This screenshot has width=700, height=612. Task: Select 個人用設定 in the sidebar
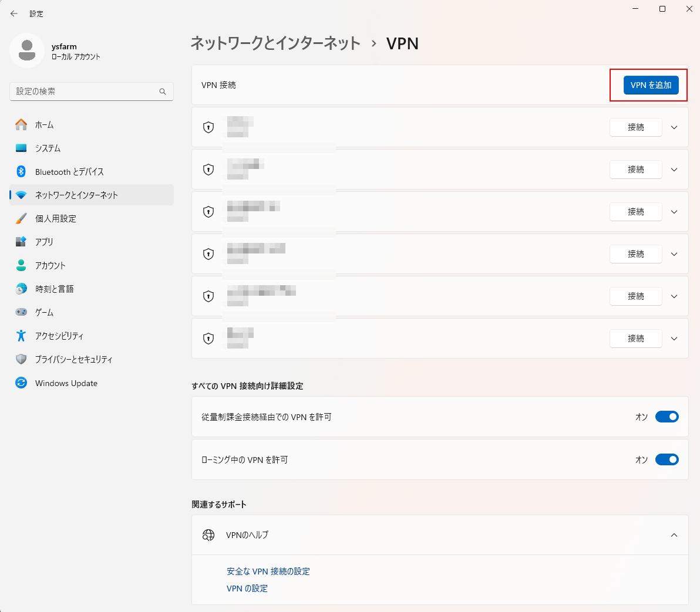(56, 219)
